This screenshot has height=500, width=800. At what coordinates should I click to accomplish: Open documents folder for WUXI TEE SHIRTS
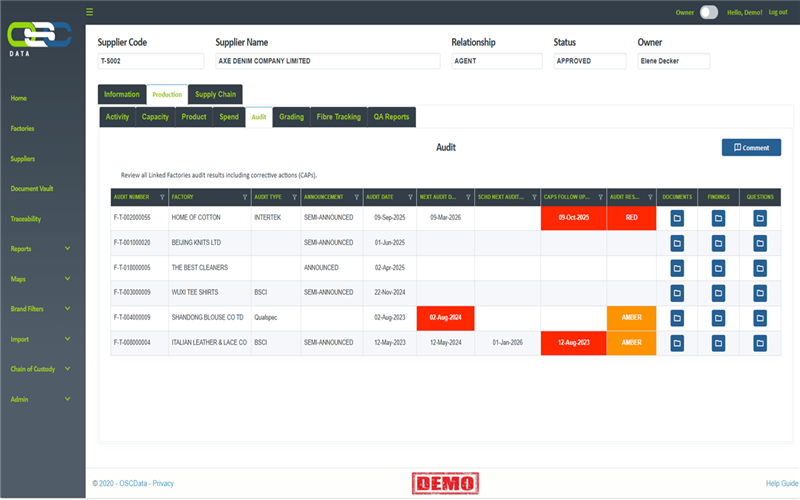click(x=676, y=292)
